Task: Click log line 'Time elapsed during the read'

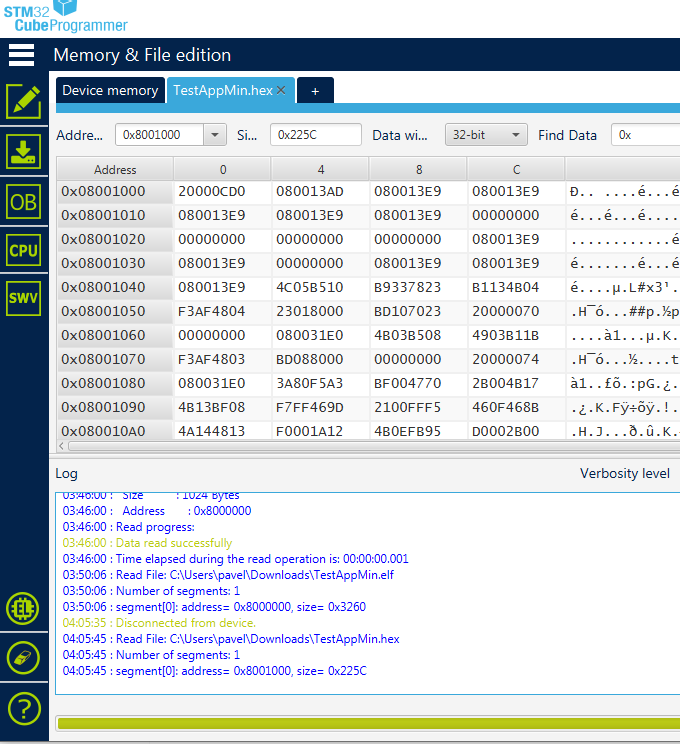Action: click(235, 559)
